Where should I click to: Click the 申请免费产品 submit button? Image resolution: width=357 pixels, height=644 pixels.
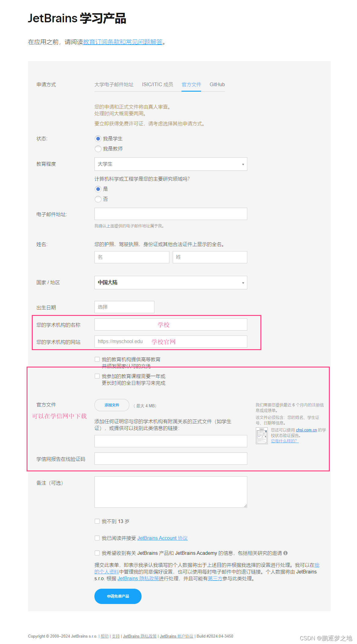pyautogui.click(x=118, y=596)
